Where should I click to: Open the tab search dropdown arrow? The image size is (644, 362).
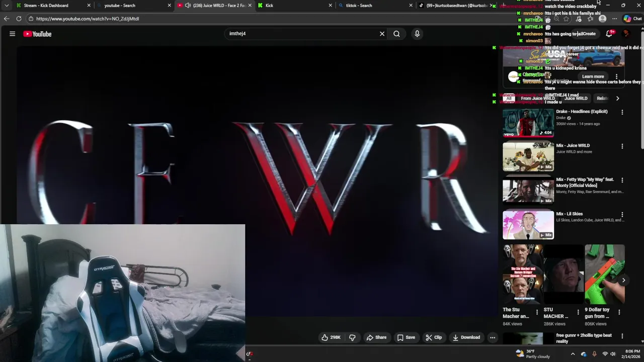point(7,6)
